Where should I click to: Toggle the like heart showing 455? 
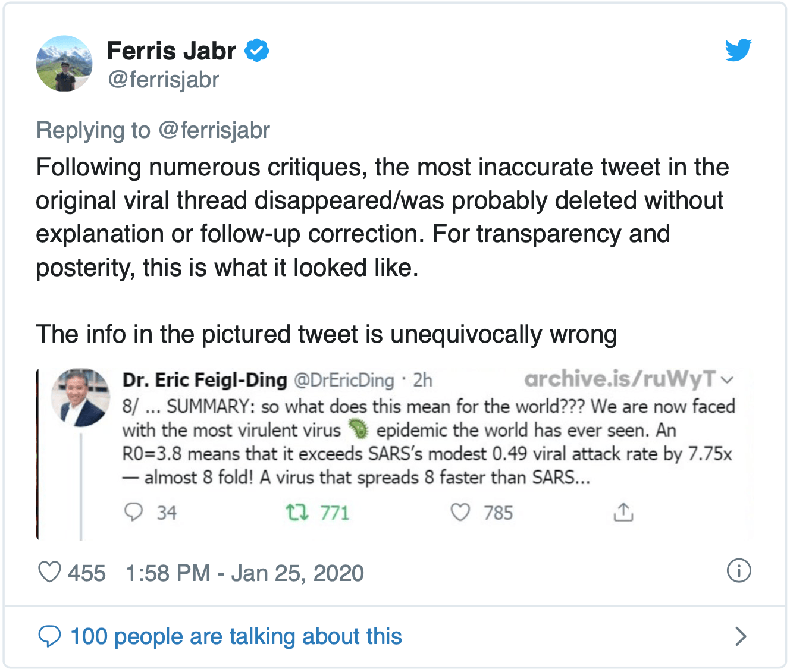[x=50, y=573]
